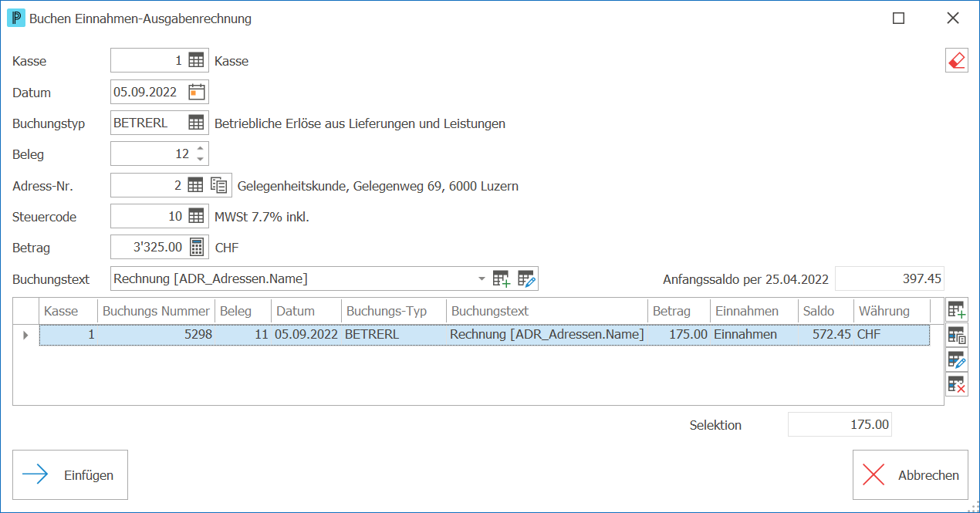980x513 pixels.
Task: Open the Steuercode lookup table icon
Action: 196,217
